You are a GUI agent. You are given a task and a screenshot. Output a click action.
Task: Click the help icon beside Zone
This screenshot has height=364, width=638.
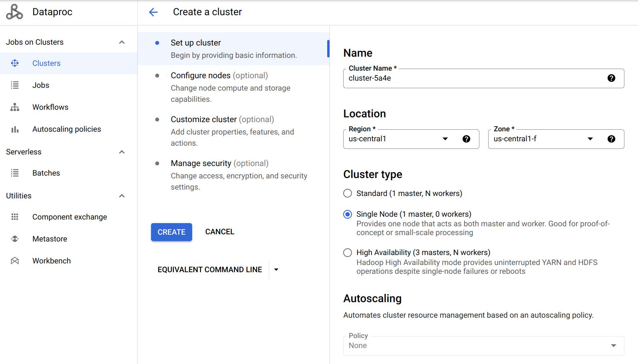pos(611,139)
